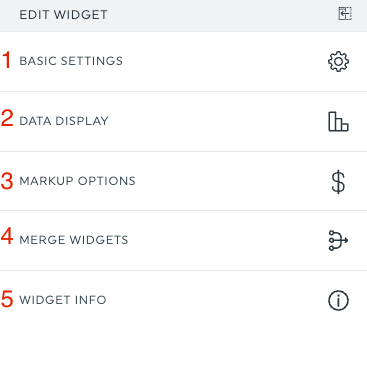The width and height of the screenshot is (367, 379).
Task: Click the gear icon for Basic Settings
Action: [x=338, y=61]
